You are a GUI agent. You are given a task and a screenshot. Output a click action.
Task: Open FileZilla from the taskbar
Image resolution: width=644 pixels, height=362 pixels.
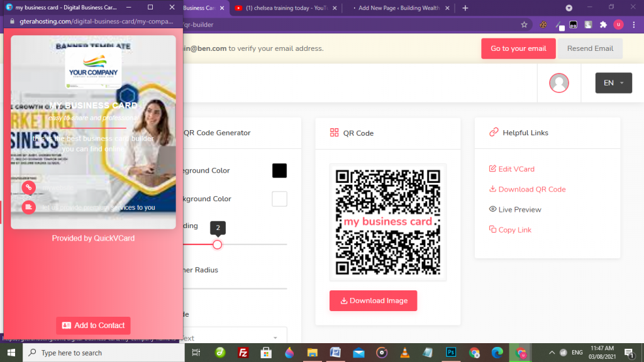pos(243,353)
